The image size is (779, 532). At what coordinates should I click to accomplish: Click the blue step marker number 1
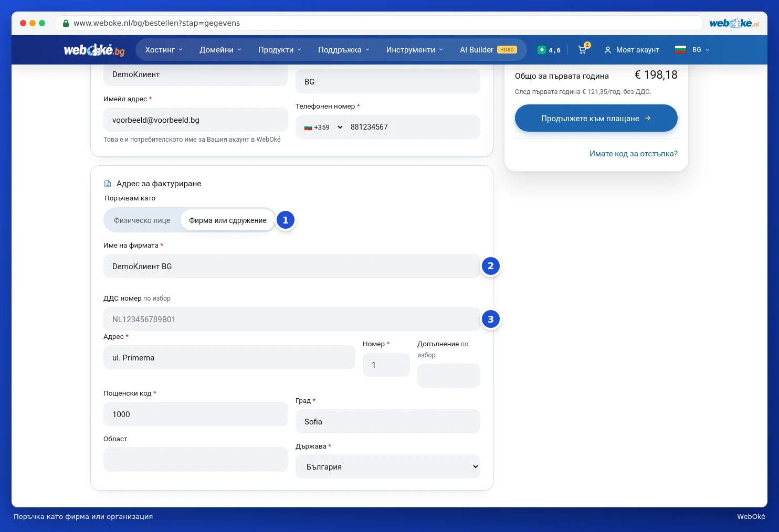pyautogui.click(x=286, y=220)
